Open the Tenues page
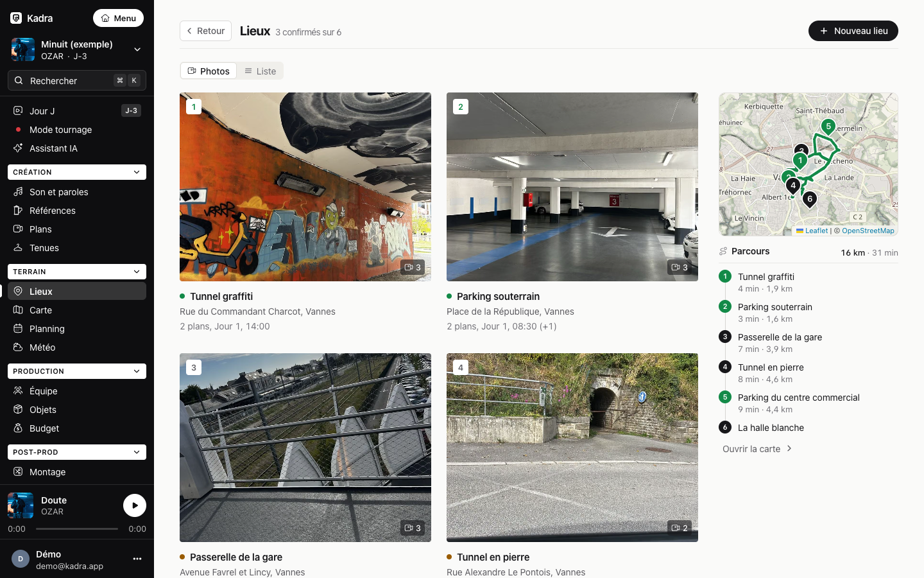924x578 pixels. click(77, 247)
